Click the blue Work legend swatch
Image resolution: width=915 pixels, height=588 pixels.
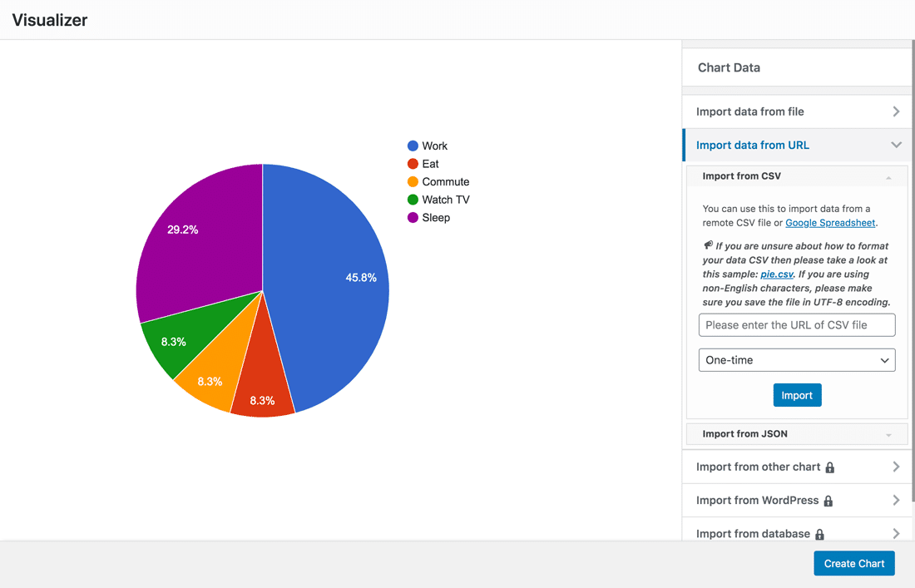click(x=413, y=146)
